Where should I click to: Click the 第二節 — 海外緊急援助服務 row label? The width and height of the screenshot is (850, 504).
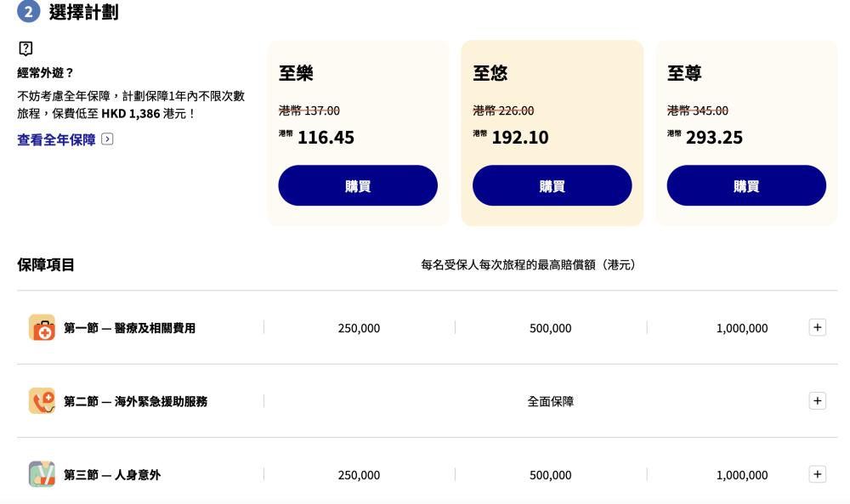pyautogui.click(x=135, y=401)
